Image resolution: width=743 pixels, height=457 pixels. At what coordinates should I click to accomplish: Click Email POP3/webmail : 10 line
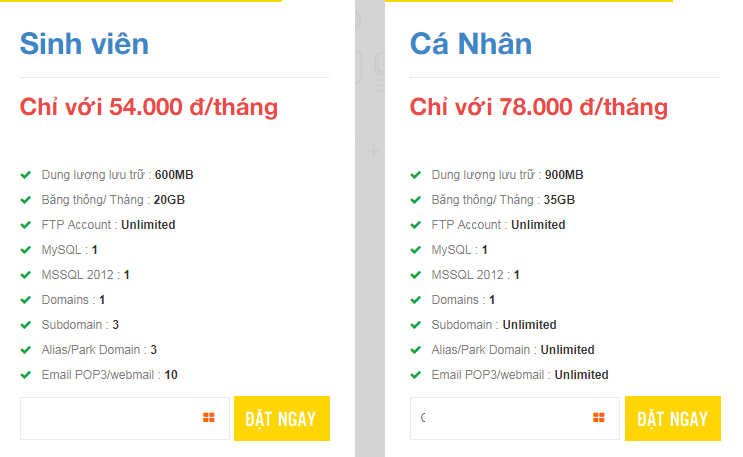tap(109, 375)
